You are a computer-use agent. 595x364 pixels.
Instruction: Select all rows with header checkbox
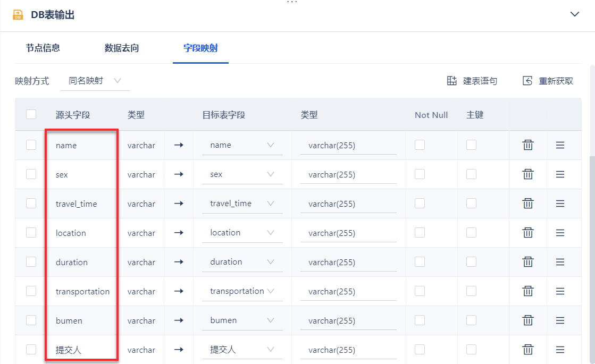31,114
